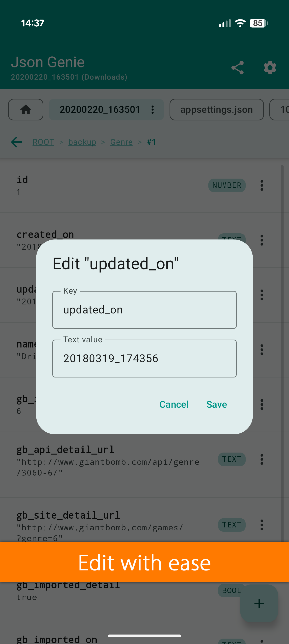The width and height of the screenshot is (289, 644).
Task: Cancel the edit dialog
Action: tap(174, 404)
